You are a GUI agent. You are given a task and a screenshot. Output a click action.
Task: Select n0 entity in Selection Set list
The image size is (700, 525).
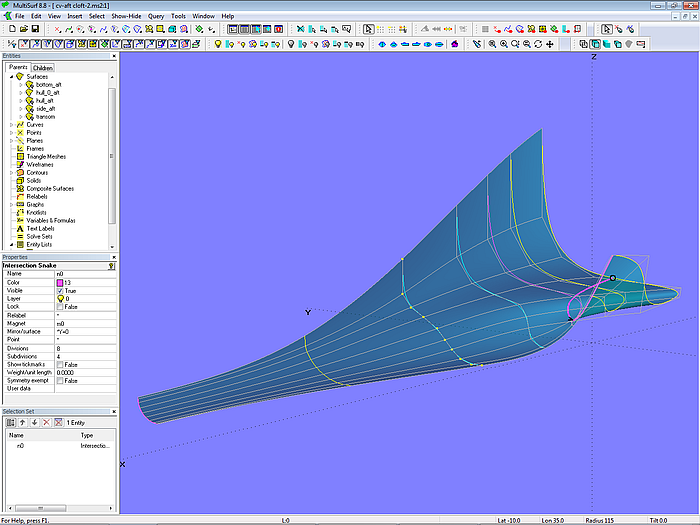pyautogui.click(x=20, y=445)
